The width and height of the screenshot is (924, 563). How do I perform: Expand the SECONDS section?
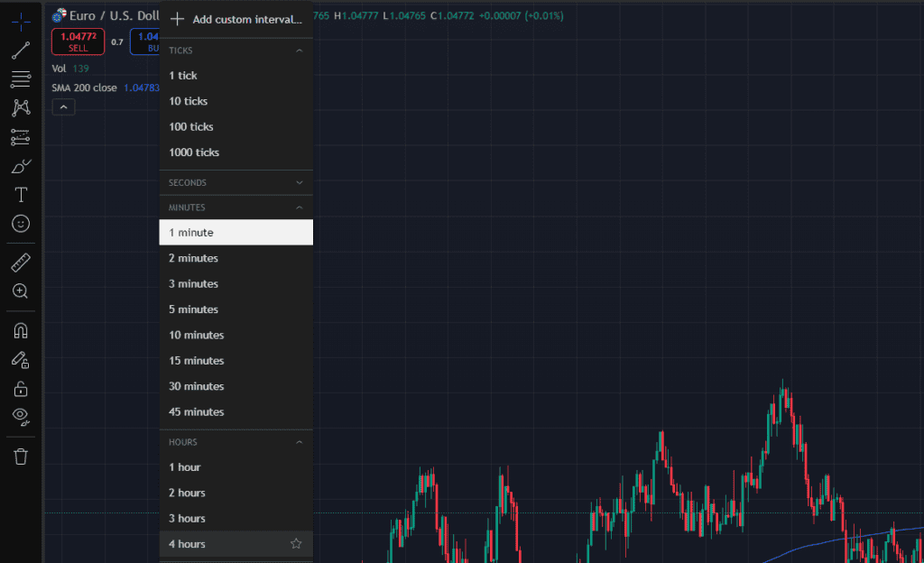[300, 182]
